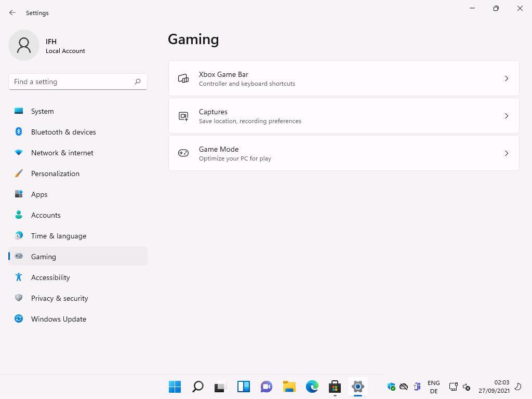Open the Windows Start menu

(175, 387)
